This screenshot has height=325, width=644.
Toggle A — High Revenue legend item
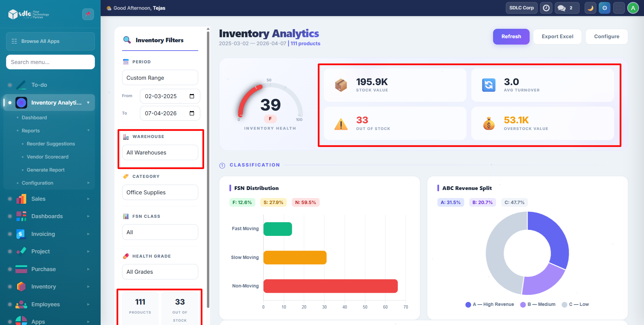coord(490,304)
